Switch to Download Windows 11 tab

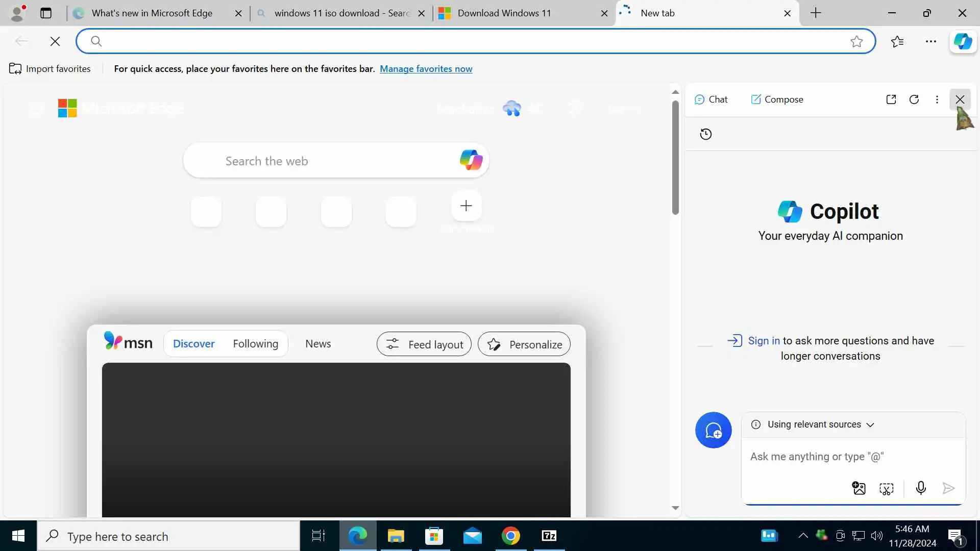pyautogui.click(x=504, y=13)
